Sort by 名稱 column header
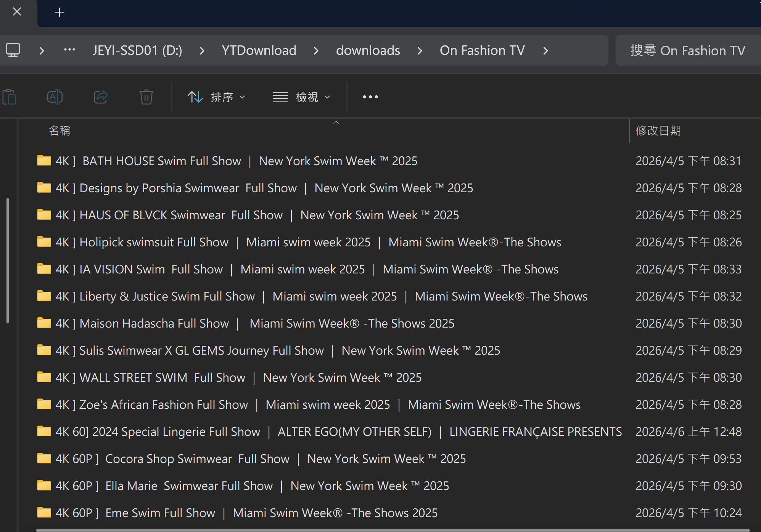Screen dimensions: 761x532 coord(60,131)
